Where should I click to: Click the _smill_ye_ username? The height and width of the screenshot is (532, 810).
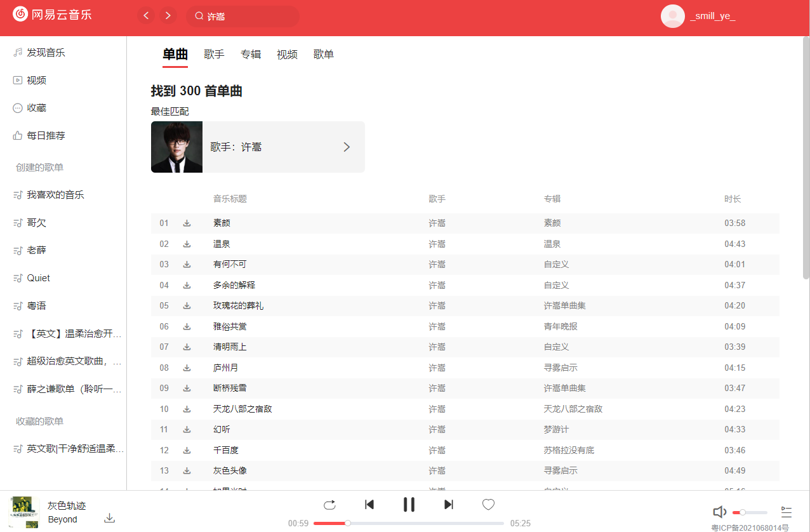click(712, 17)
